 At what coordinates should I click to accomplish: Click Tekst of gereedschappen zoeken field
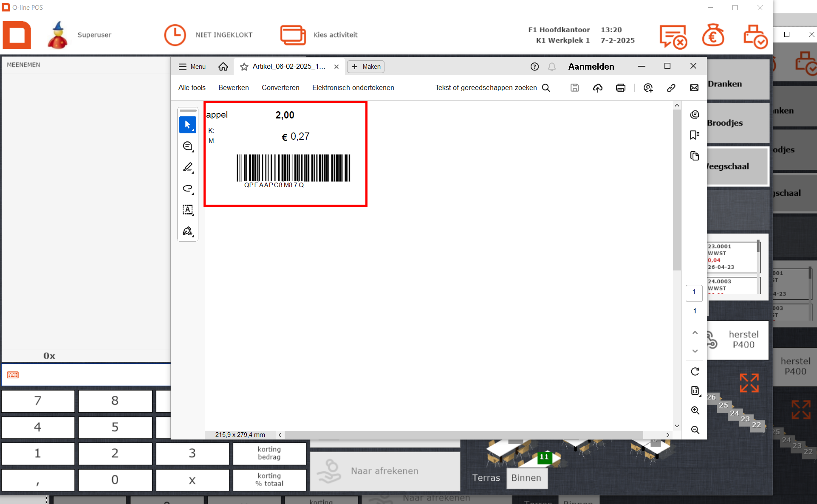tap(486, 88)
